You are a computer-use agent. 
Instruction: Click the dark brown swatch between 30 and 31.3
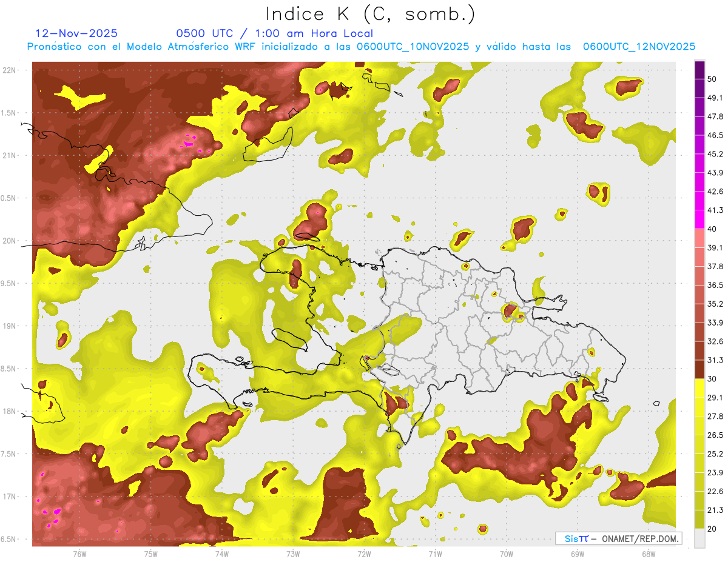(x=699, y=369)
